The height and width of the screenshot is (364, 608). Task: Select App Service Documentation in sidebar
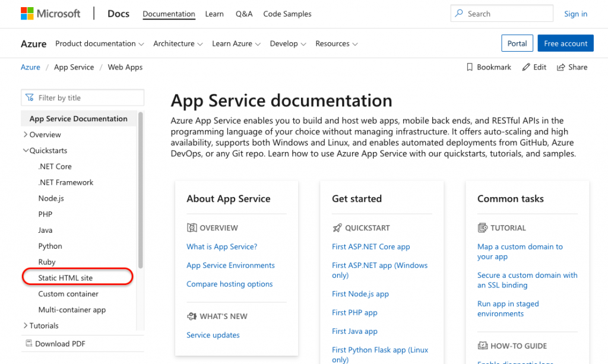(x=78, y=119)
